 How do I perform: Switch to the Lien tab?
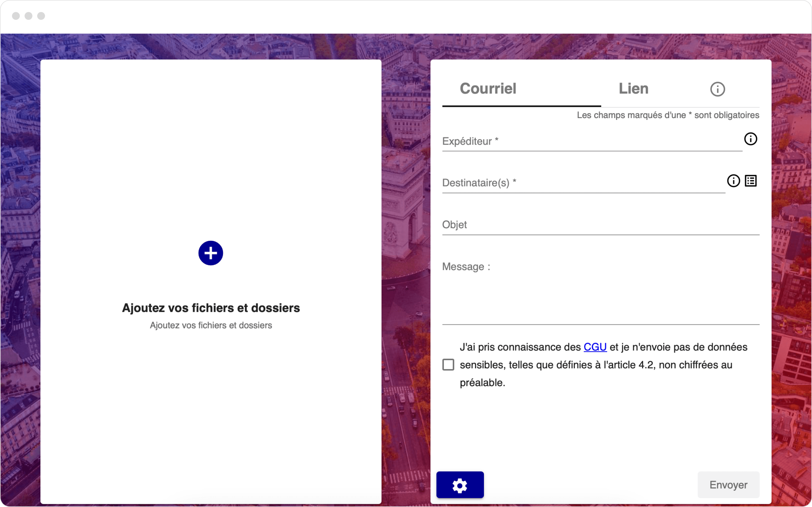[x=633, y=89]
